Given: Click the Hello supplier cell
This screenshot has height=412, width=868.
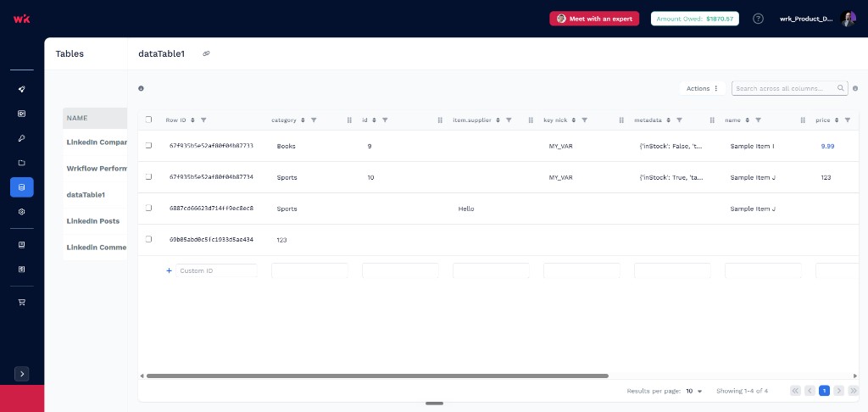Looking at the screenshot, I should [x=466, y=209].
